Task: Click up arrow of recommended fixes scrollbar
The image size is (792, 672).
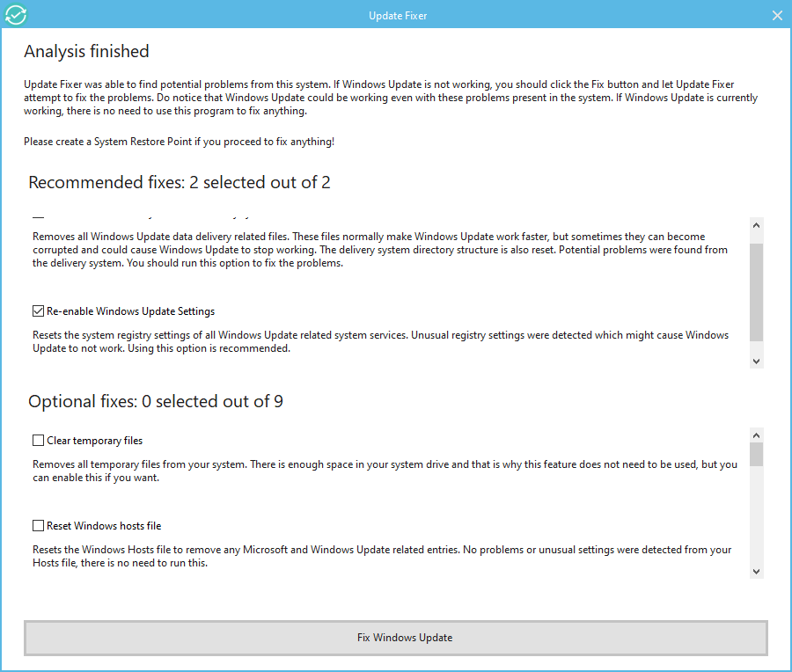Action: (756, 225)
